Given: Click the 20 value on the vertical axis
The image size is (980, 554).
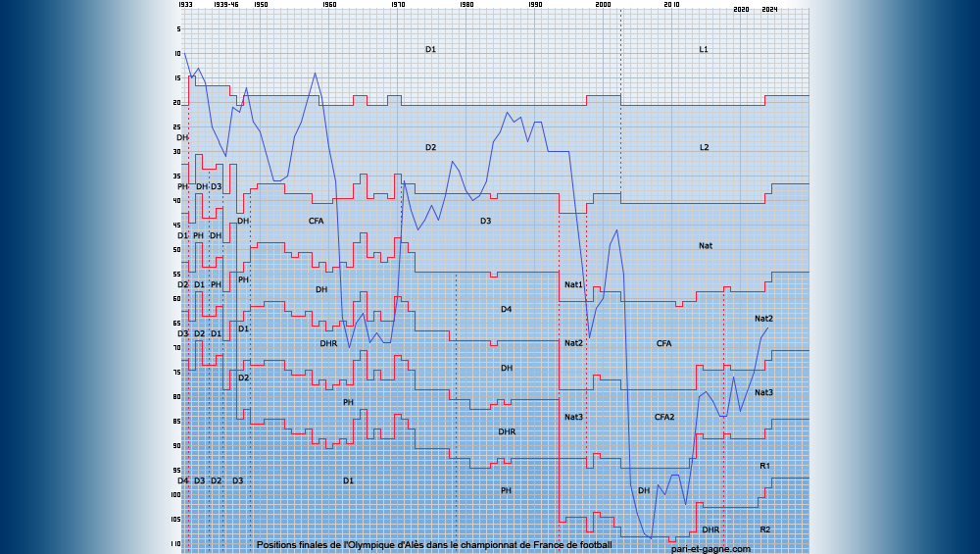Looking at the screenshot, I should pos(176,103).
